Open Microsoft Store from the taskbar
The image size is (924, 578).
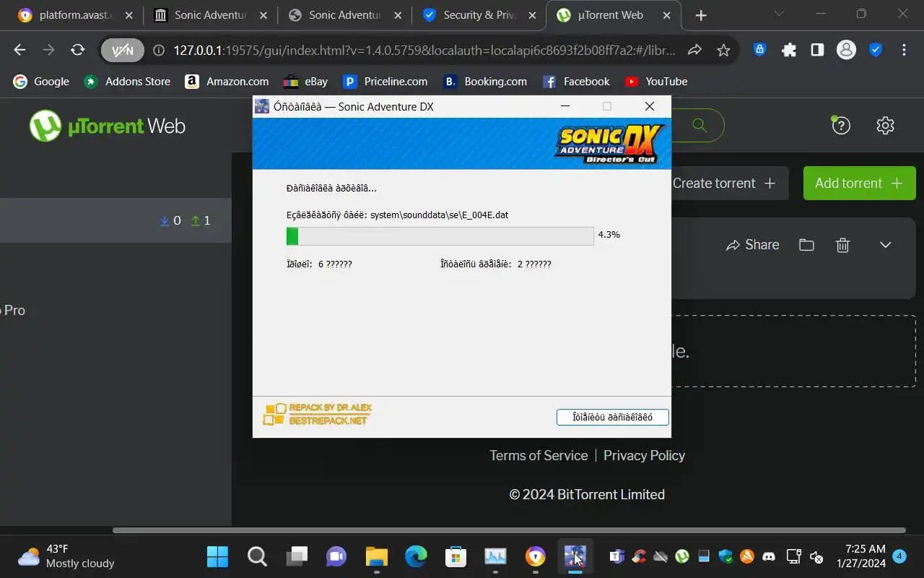[x=456, y=556]
